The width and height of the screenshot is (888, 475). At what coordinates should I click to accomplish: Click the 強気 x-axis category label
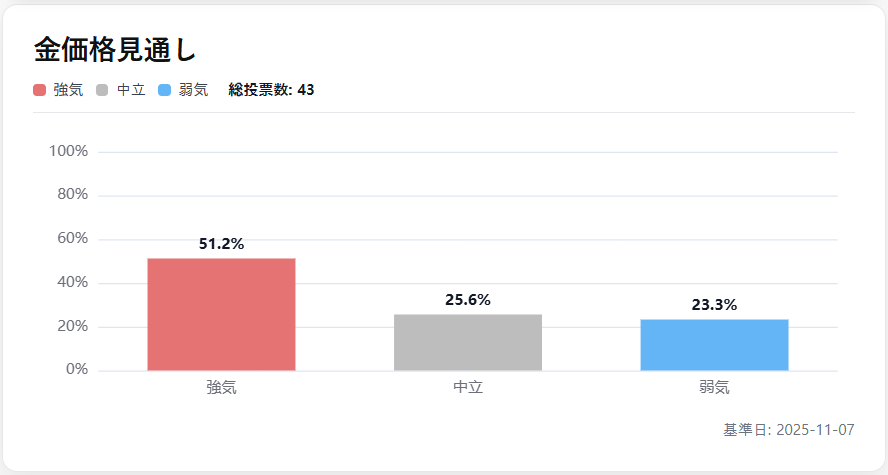[221, 387]
